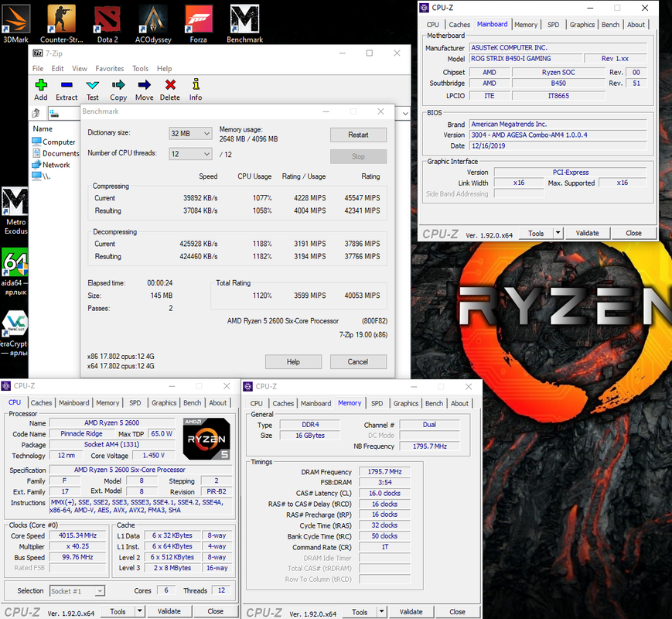Switch to Memory tab in CPU window
This screenshot has height=619, width=672.
107,403
